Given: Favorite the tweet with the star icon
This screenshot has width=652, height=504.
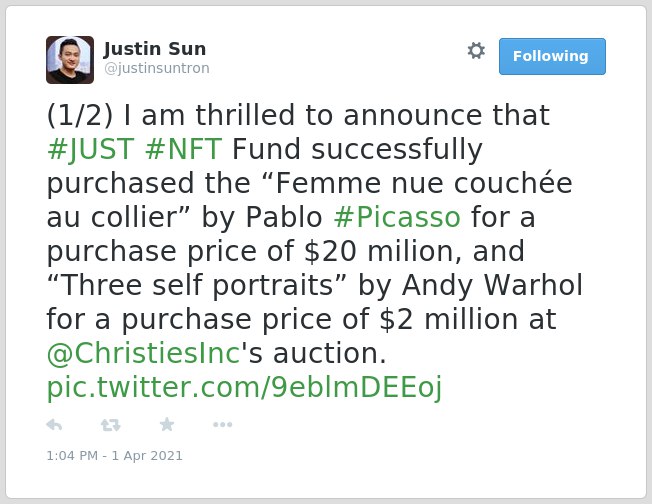Looking at the screenshot, I should coord(167,424).
